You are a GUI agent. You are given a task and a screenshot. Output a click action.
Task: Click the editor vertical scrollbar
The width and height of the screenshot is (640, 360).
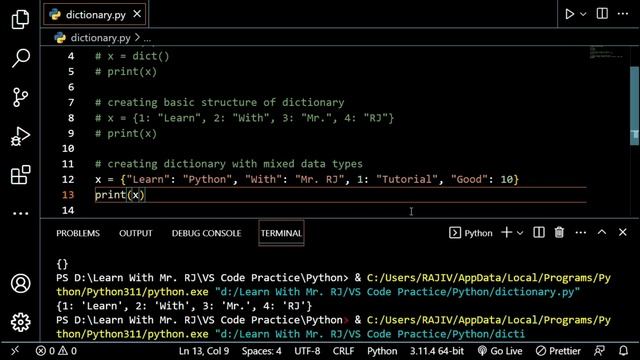point(635,105)
